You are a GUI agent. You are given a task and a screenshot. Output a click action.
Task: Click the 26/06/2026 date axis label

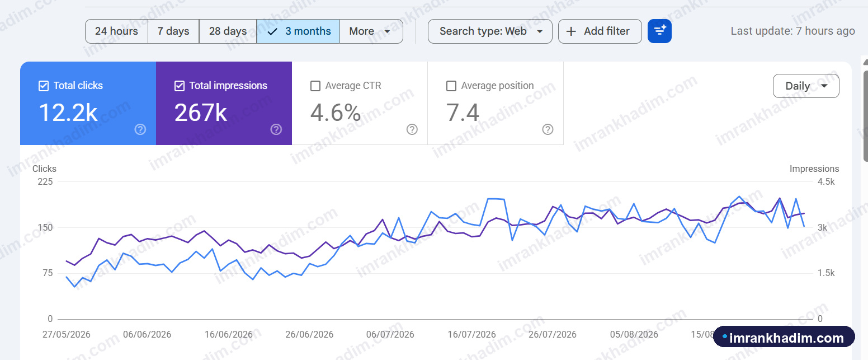point(309,334)
